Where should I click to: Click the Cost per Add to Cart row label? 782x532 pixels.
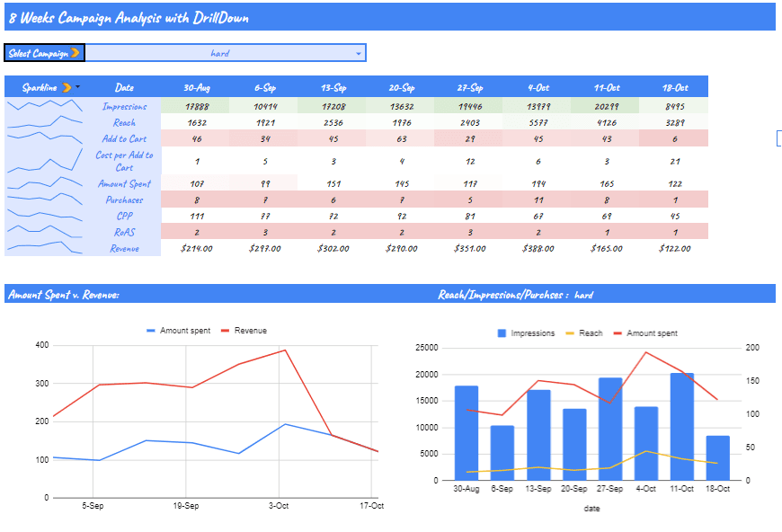coord(124,161)
